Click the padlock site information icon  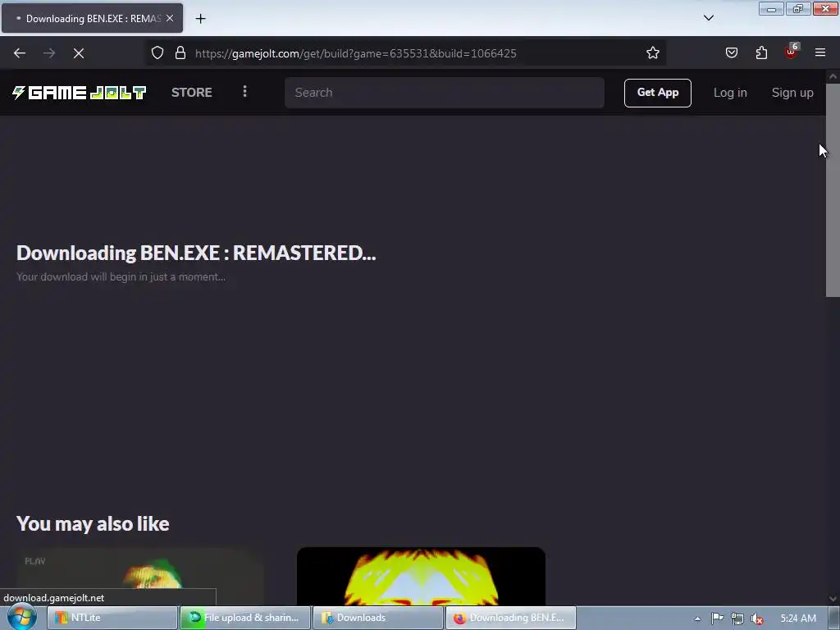(x=180, y=53)
